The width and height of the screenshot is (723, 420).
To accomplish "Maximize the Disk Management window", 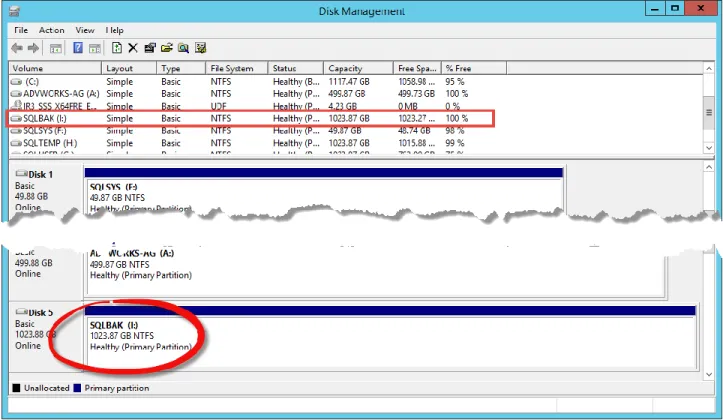I will pos(675,9).
